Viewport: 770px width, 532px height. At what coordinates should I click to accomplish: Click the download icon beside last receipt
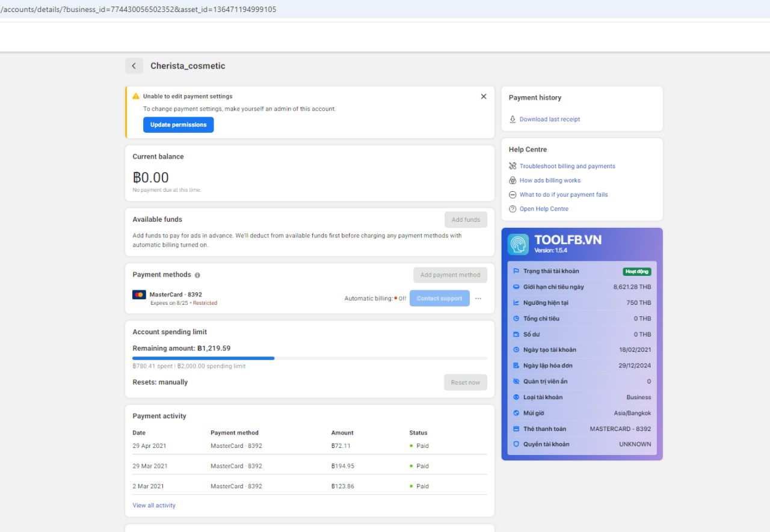(513, 119)
